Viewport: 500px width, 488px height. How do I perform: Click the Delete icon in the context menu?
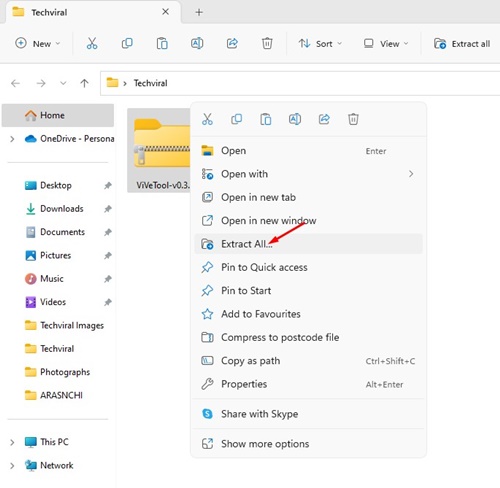(x=353, y=119)
